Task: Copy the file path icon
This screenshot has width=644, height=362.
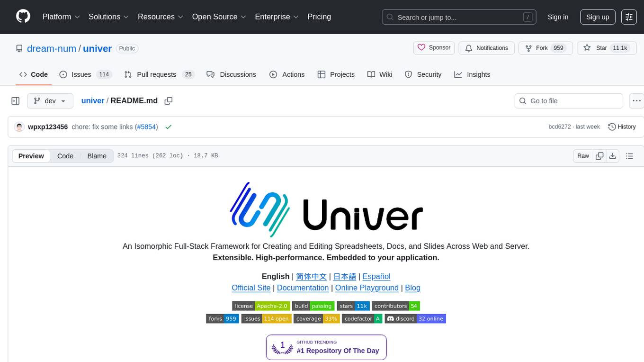Action: click(x=168, y=101)
